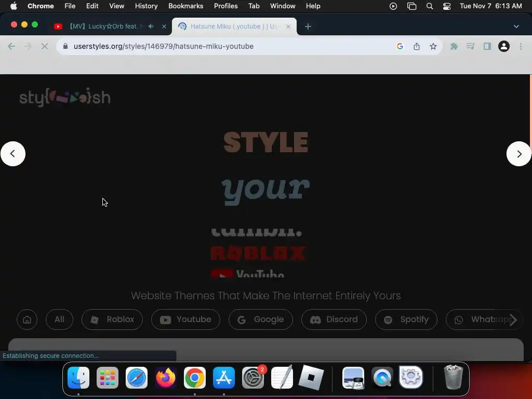Close the Lucky Orb tab

[x=164, y=26]
